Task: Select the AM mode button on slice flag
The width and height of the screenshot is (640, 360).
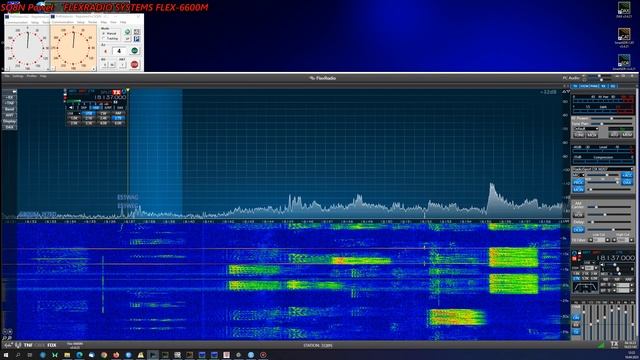Action: (x=118, y=113)
